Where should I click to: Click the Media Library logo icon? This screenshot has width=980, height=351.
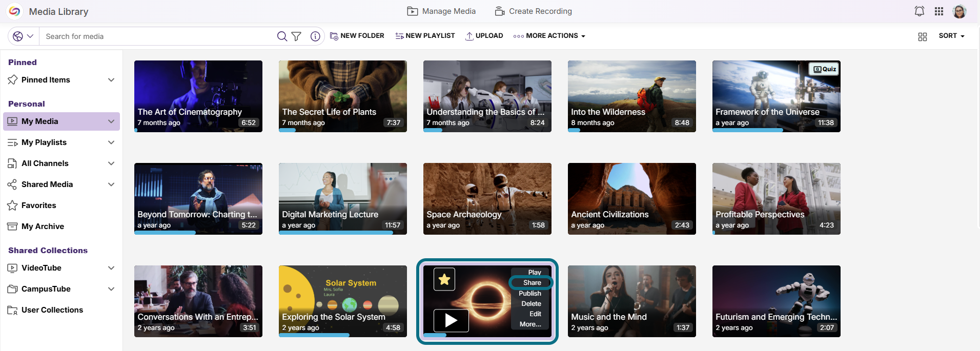pos(14,11)
